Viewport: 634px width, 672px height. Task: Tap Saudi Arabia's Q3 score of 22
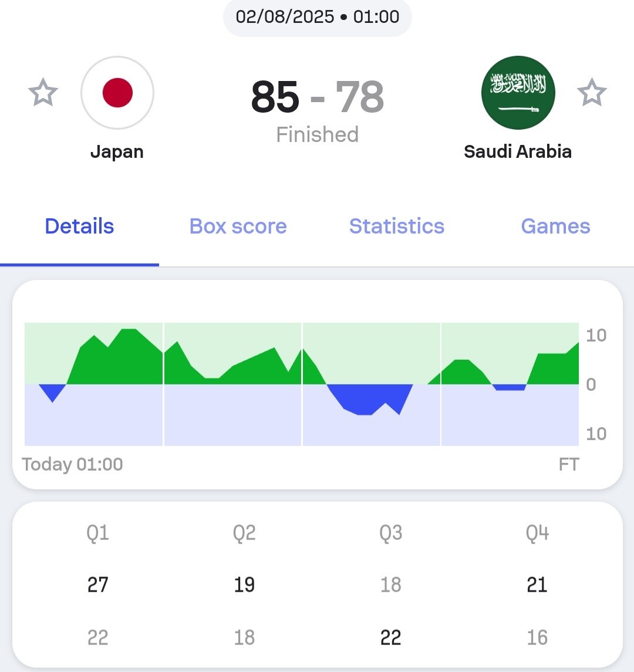[x=390, y=637]
